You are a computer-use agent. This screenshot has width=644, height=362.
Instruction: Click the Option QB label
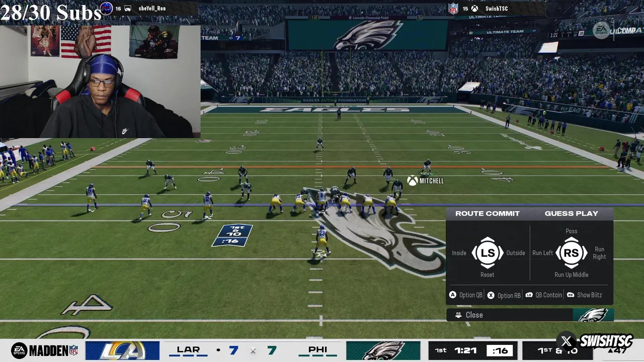tap(471, 295)
